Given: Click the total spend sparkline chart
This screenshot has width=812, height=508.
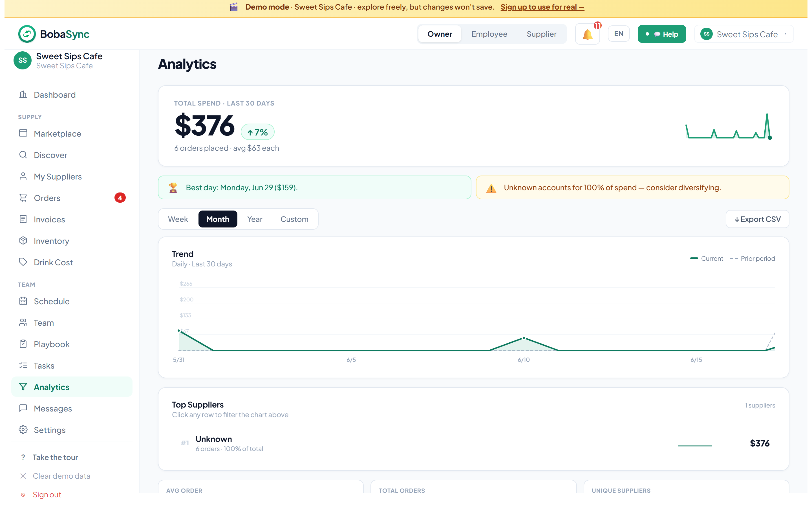Looking at the screenshot, I should [x=729, y=126].
